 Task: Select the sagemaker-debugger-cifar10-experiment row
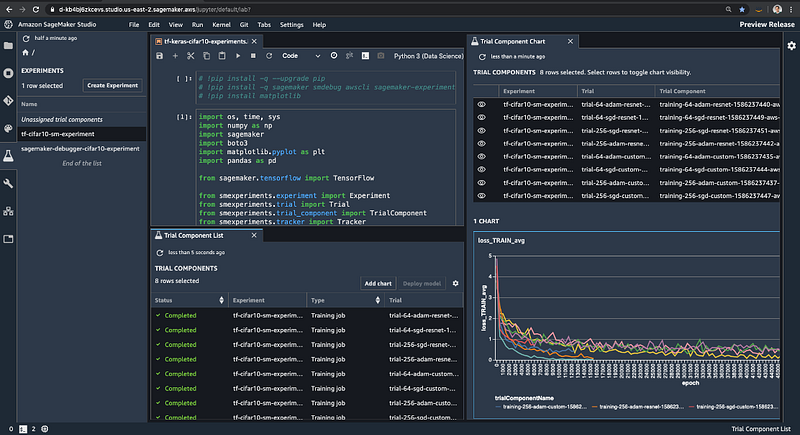click(81, 148)
